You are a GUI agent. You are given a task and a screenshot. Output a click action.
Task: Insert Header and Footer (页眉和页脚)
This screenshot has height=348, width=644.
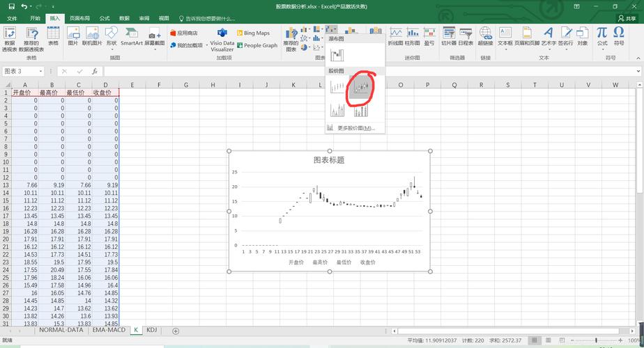pos(527,36)
